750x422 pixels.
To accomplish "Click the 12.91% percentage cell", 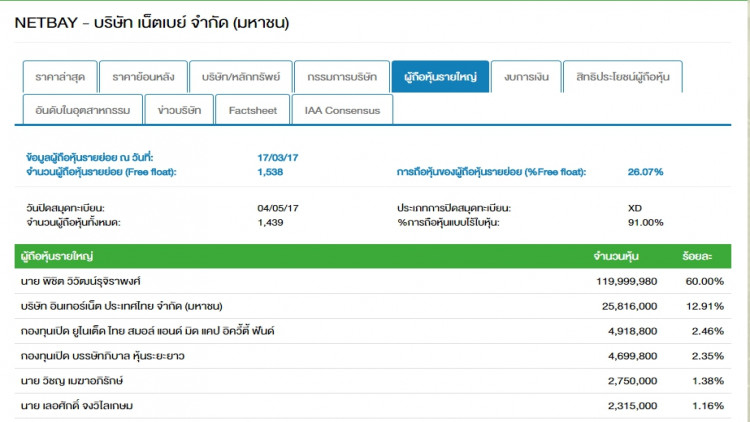I will click(705, 306).
